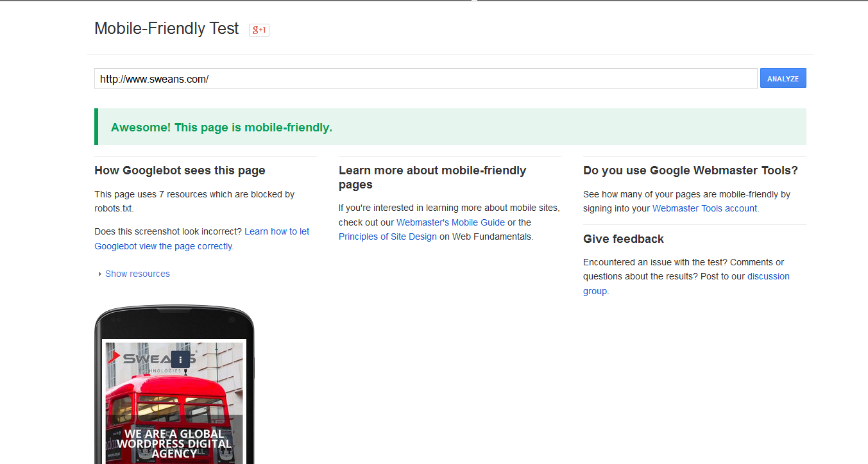Click the Give feedback heading
The image size is (868, 464).
624,239
